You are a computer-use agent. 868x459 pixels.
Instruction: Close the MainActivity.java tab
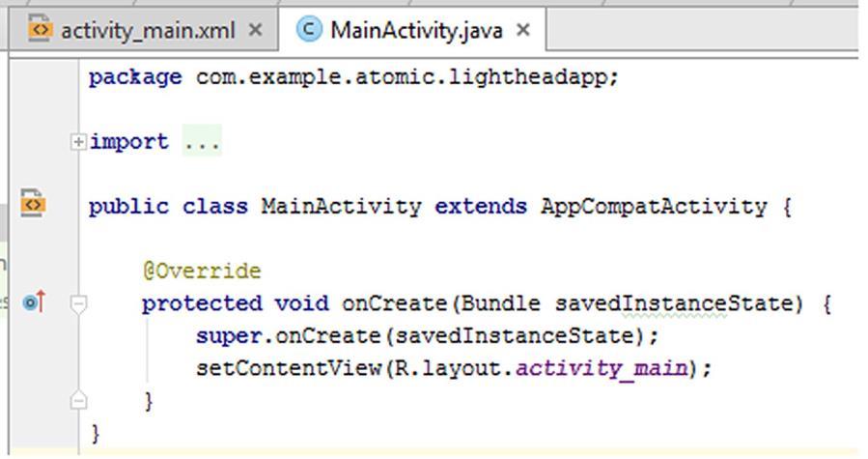tap(523, 30)
